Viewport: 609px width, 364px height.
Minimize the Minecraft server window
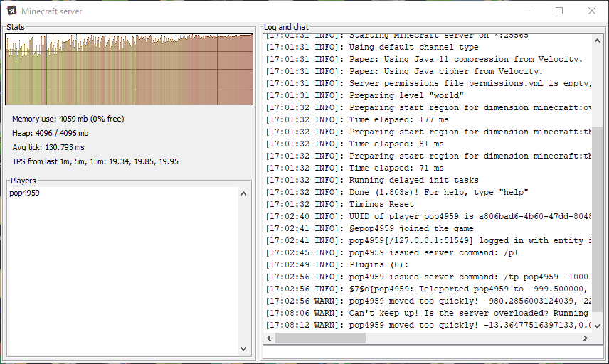click(x=527, y=11)
